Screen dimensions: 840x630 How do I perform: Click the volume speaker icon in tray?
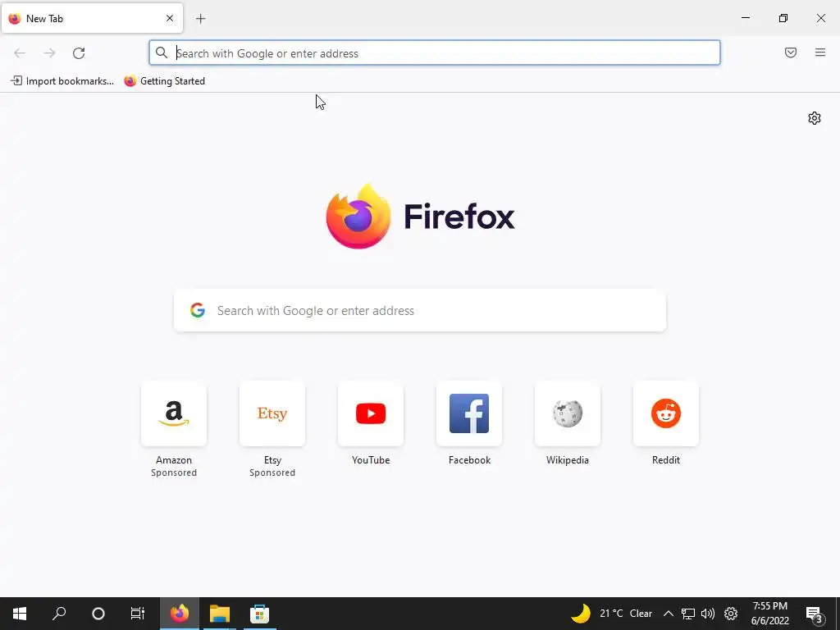tap(708, 614)
